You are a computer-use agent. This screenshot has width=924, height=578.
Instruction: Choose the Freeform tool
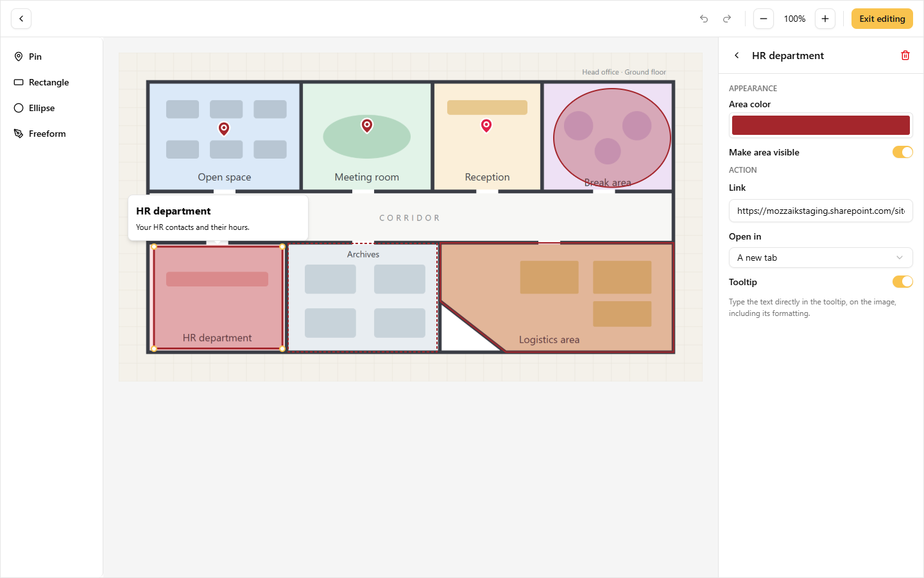point(51,134)
